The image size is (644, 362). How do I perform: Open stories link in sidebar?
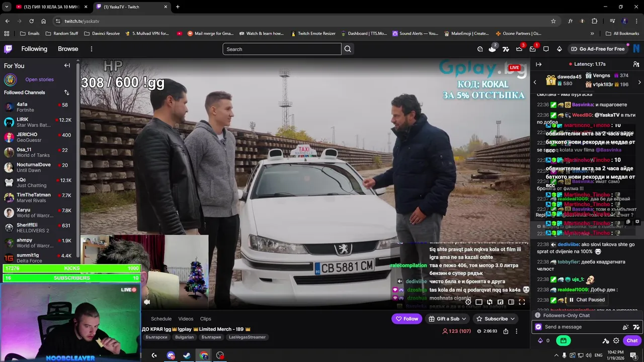39,79
